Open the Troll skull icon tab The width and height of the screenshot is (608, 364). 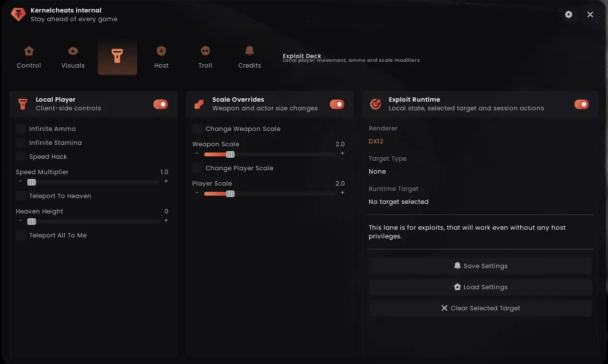(x=205, y=51)
